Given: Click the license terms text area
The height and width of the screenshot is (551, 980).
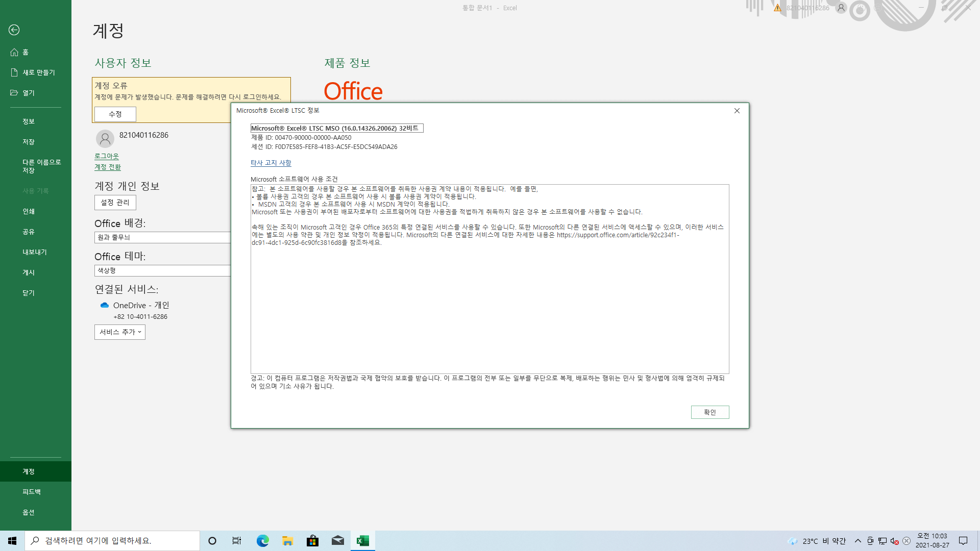Looking at the screenshot, I should pos(490,279).
